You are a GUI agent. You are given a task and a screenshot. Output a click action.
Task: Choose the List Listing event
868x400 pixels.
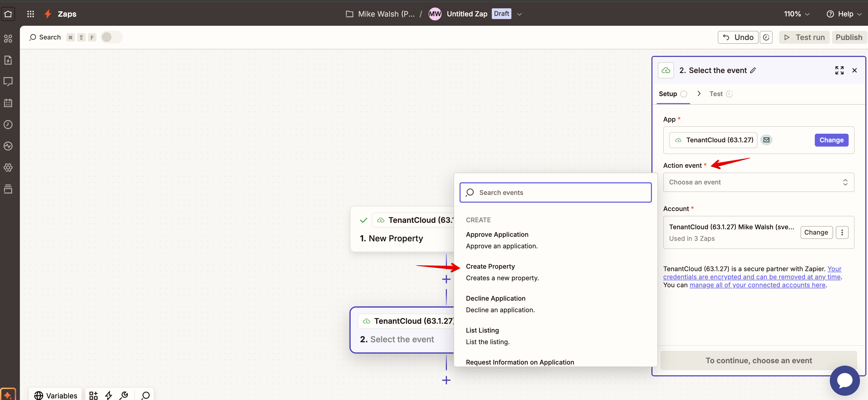click(x=555, y=336)
